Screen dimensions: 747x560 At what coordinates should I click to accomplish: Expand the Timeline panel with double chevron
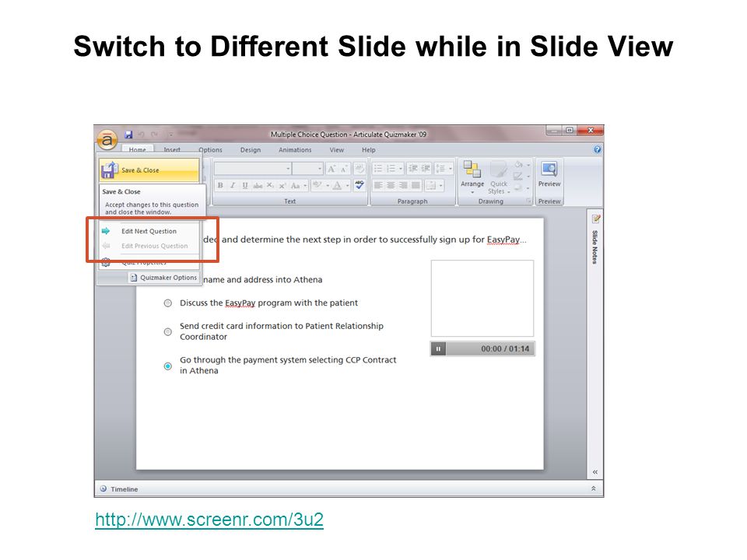(x=594, y=488)
